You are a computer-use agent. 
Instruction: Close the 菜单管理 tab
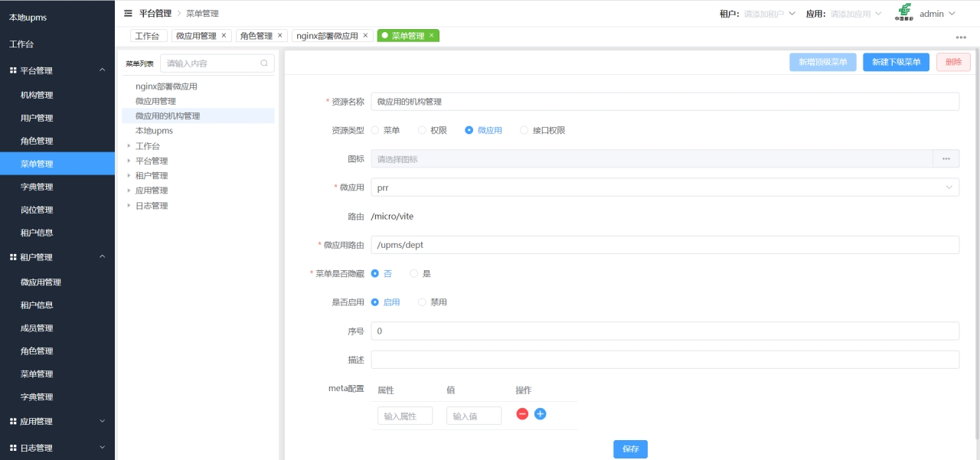click(431, 35)
